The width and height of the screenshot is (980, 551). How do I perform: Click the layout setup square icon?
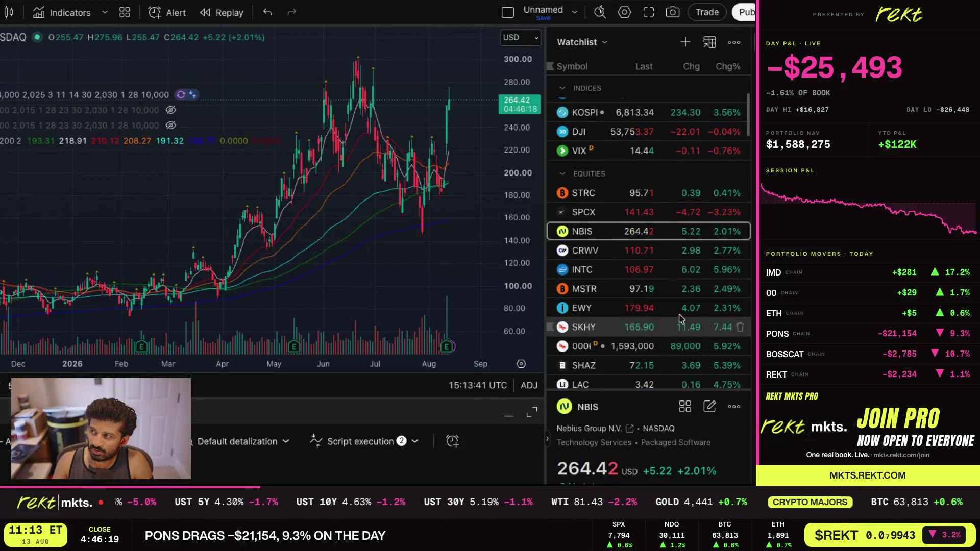pyautogui.click(x=507, y=13)
